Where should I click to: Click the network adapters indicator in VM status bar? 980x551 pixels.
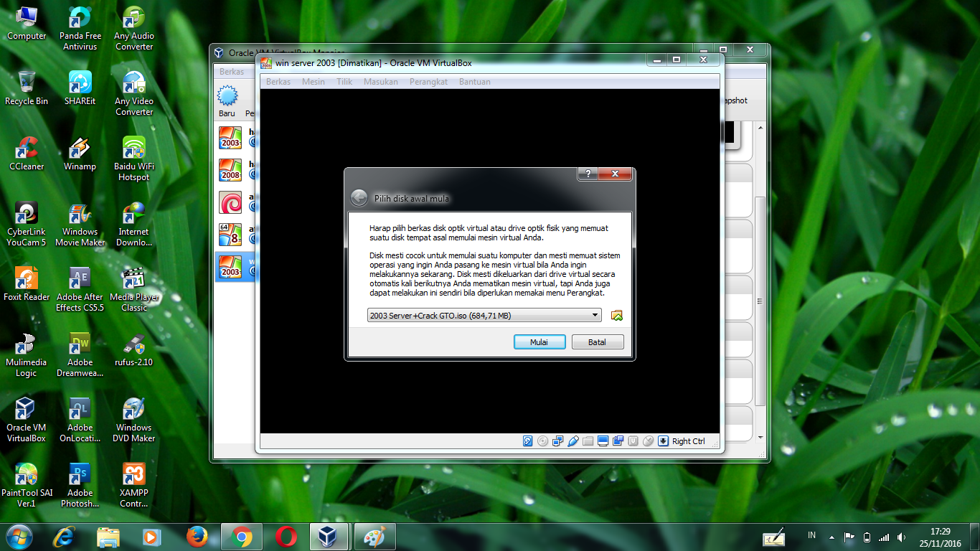click(x=558, y=441)
